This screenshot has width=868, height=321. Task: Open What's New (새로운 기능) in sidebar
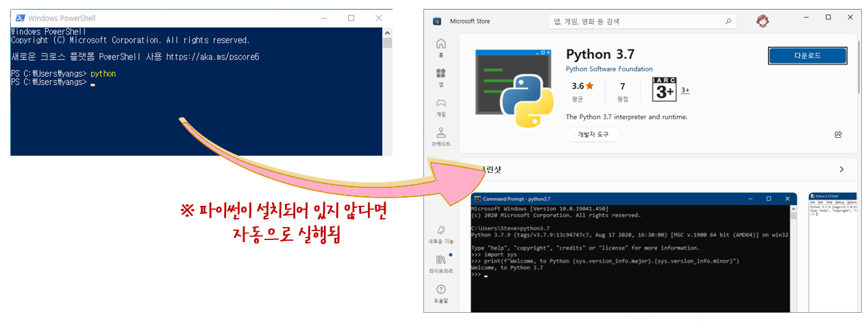tap(441, 233)
